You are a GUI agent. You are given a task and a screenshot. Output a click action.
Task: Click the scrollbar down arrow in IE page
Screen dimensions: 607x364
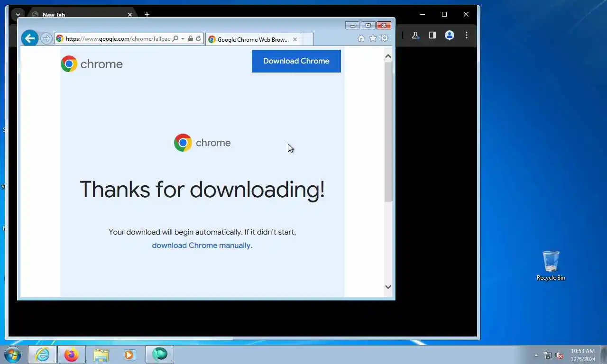(x=388, y=287)
